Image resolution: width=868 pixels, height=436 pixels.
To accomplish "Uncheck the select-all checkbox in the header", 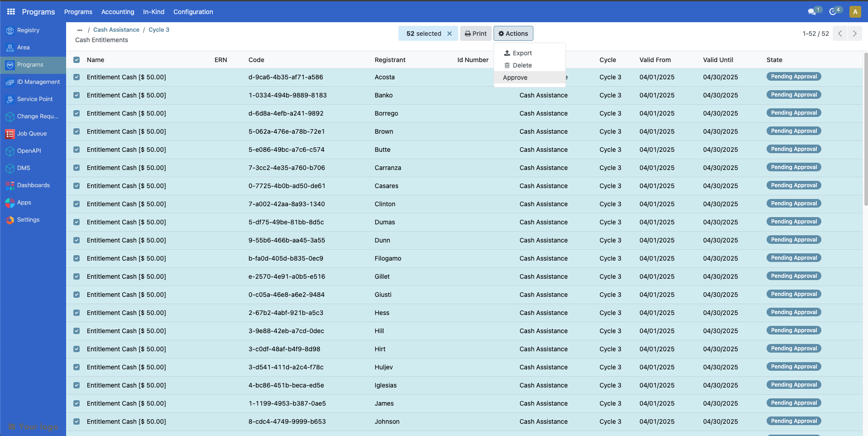I will click(x=77, y=59).
